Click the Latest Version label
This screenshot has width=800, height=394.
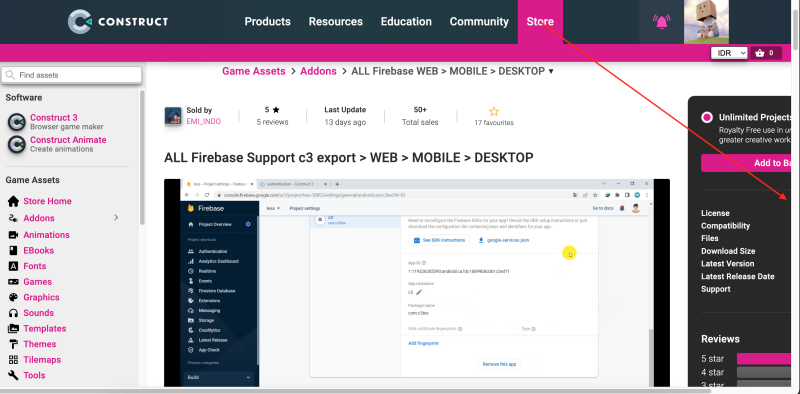[x=728, y=264]
